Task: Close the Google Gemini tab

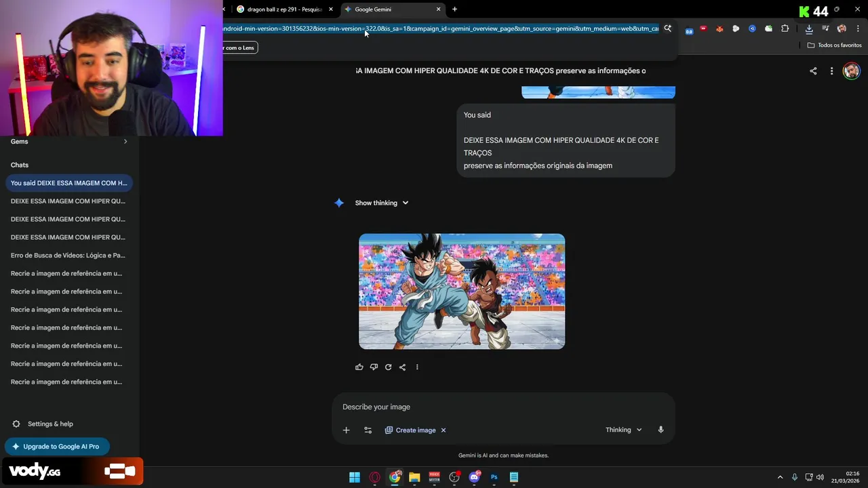Action: tap(438, 9)
